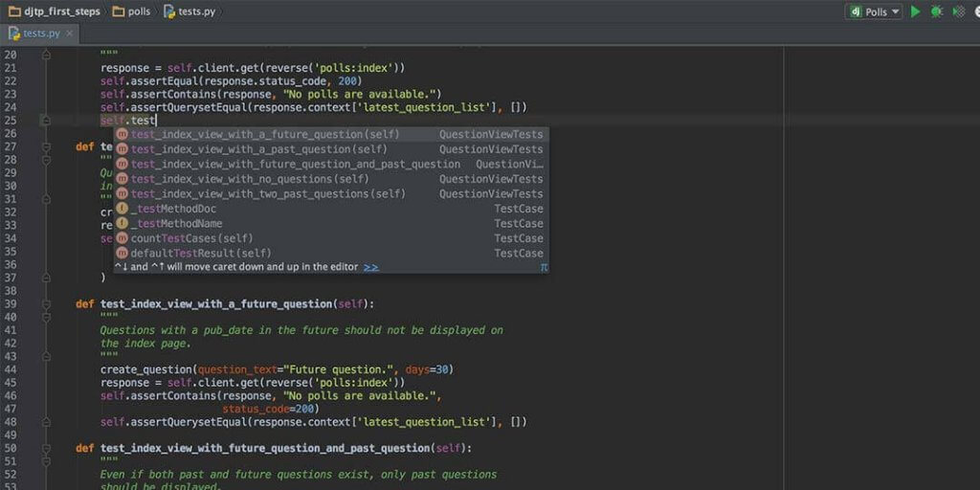Click function name test_index_view_with_a_future_question on line 39

(216, 304)
